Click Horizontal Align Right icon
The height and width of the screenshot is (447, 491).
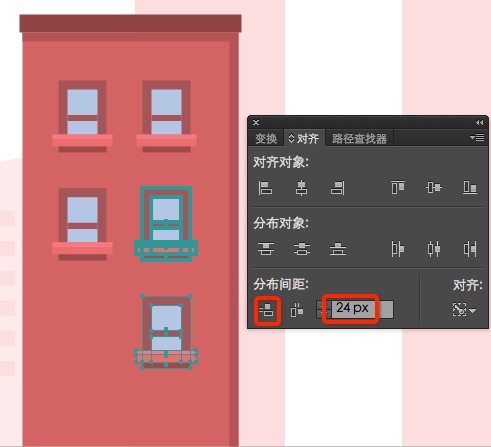pos(338,188)
